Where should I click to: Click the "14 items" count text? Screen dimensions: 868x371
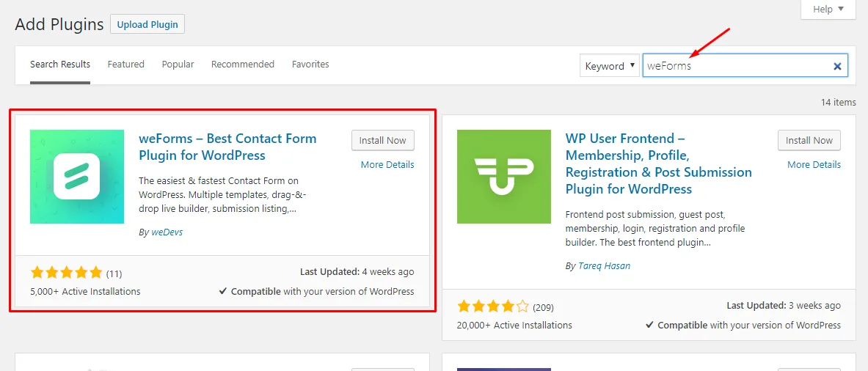(x=838, y=103)
